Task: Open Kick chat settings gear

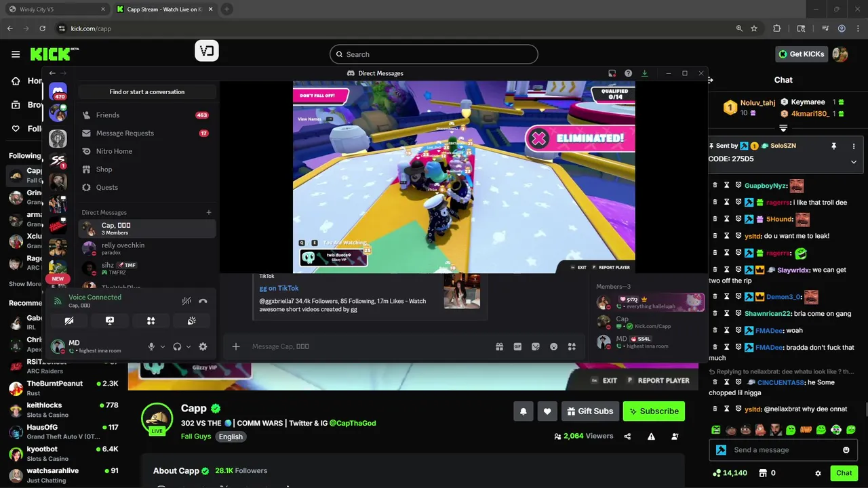Action: point(818,473)
